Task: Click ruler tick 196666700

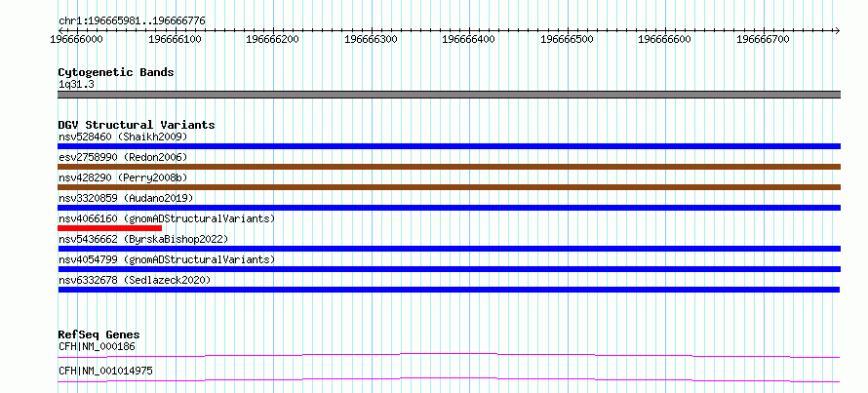Action: pyautogui.click(x=764, y=40)
